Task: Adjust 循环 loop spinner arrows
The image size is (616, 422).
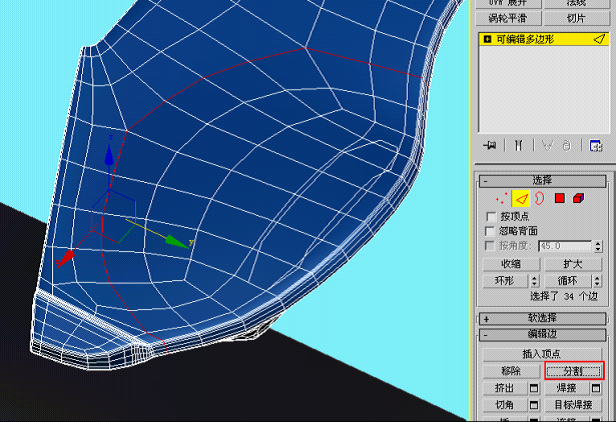Action: (597, 281)
